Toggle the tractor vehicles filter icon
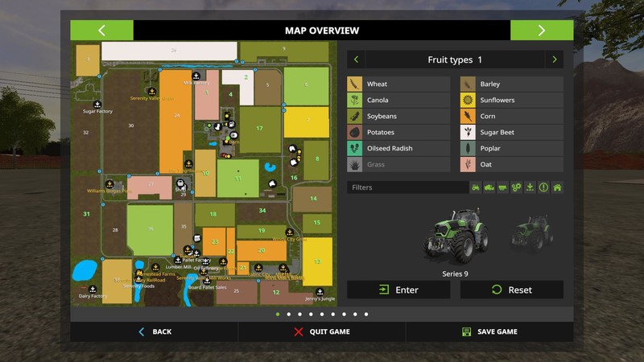Screen dimensions: 644x362 pos(476,187)
